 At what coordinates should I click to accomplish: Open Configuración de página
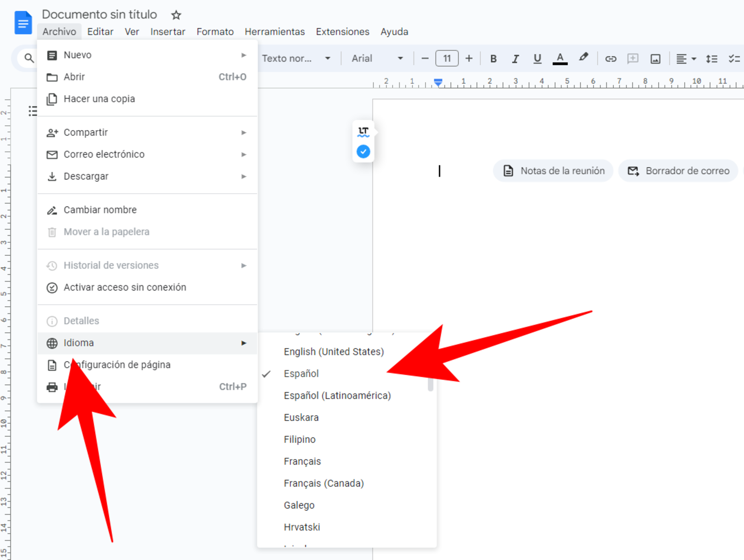[147, 365]
